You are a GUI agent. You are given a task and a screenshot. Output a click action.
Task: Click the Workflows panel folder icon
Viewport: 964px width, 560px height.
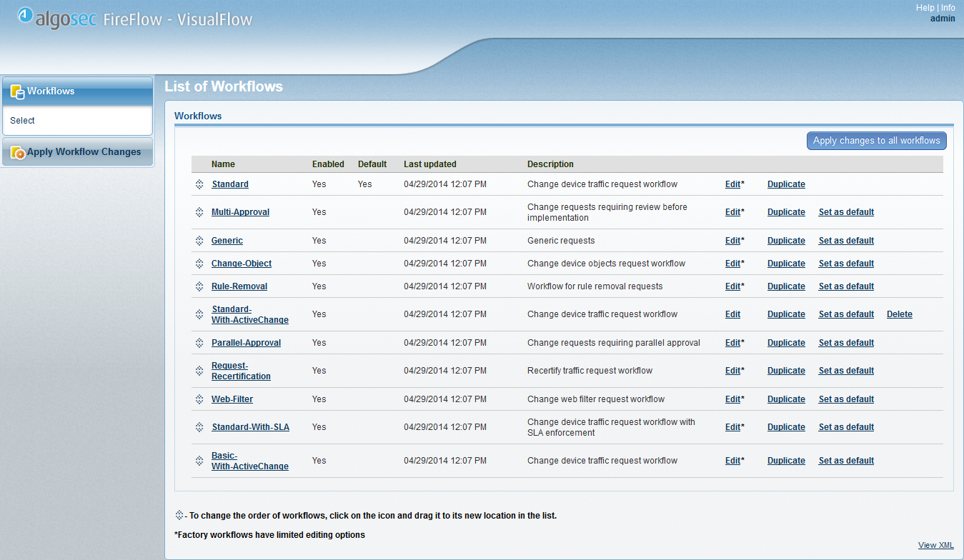(17, 91)
